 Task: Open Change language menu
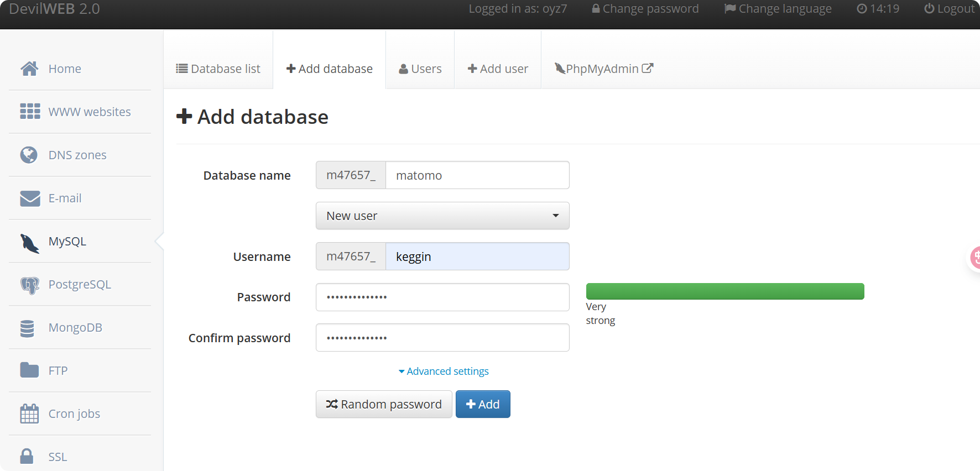[778, 9]
